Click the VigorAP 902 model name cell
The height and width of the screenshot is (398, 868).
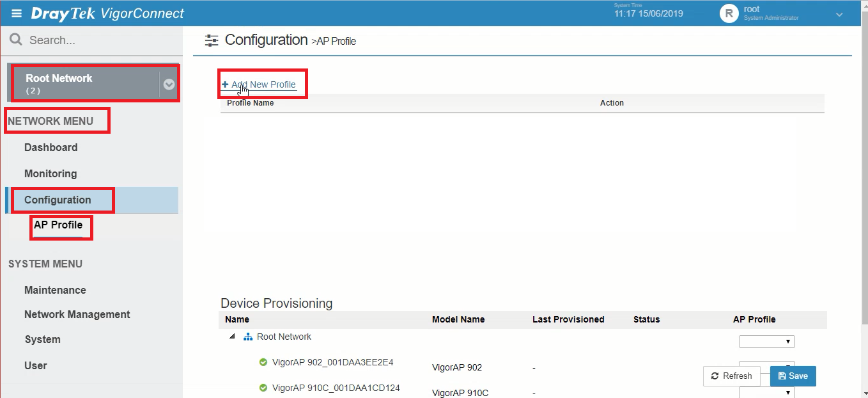(457, 367)
